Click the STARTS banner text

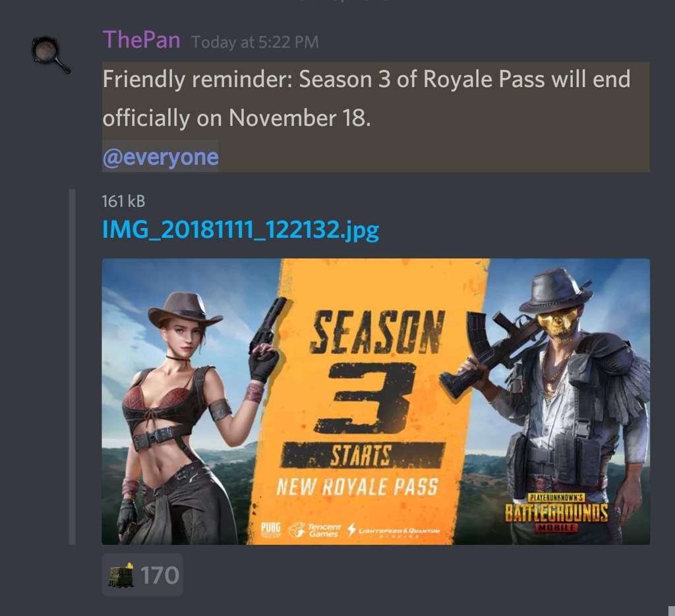tap(361, 455)
